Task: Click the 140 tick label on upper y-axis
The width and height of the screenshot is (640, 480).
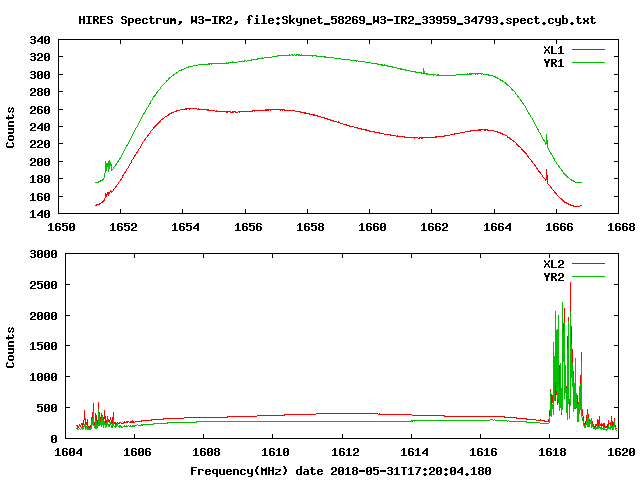Action: coord(40,214)
